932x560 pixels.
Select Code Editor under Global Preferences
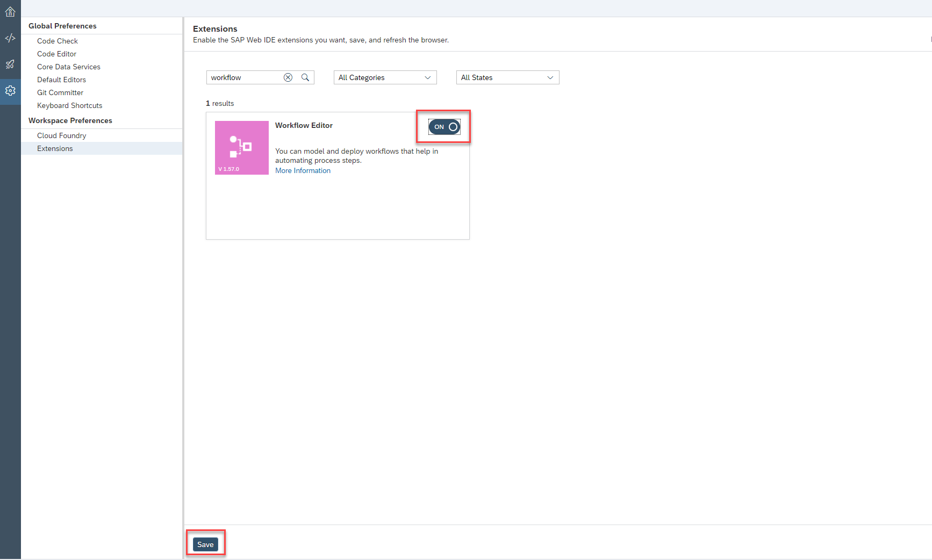click(56, 54)
